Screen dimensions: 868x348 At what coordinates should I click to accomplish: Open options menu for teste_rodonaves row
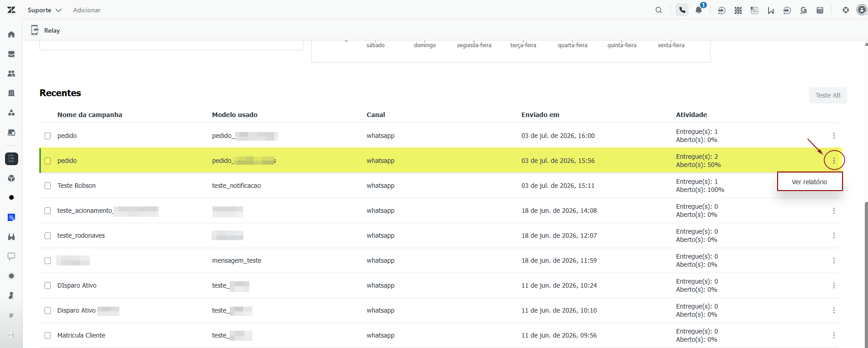point(834,235)
